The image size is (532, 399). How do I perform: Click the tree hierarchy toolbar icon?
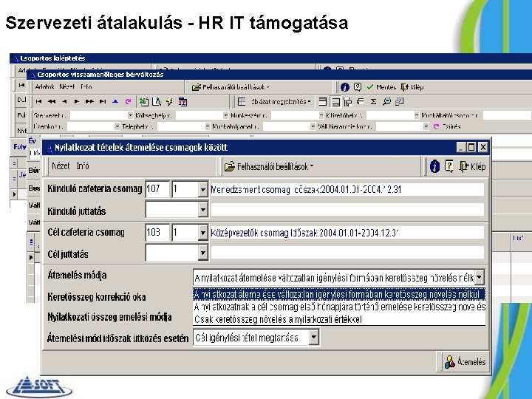pos(348,101)
